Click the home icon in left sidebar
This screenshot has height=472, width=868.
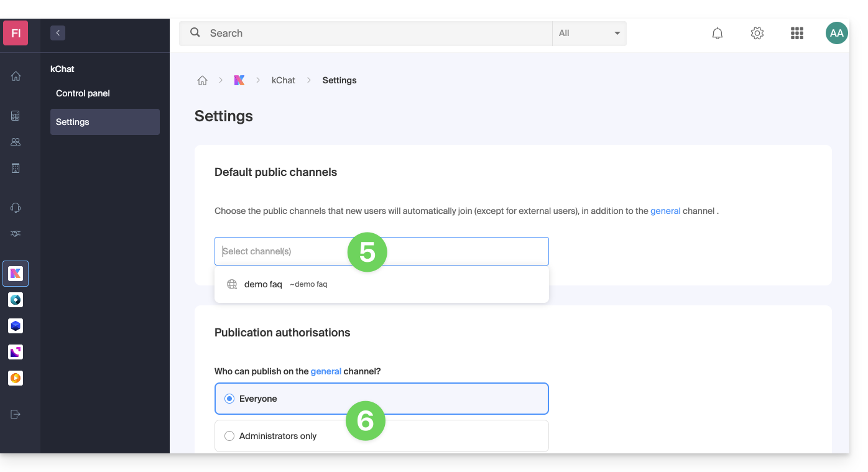pyautogui.click(x=16, y=76)
